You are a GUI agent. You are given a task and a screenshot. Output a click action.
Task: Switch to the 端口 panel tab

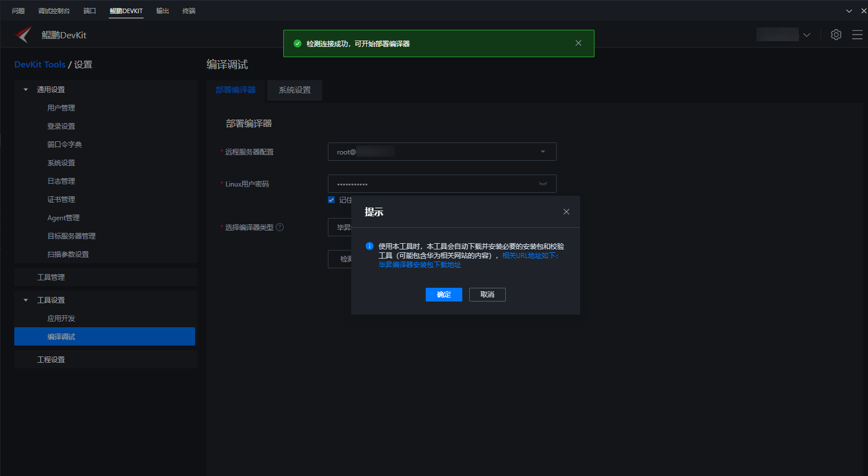90,11
